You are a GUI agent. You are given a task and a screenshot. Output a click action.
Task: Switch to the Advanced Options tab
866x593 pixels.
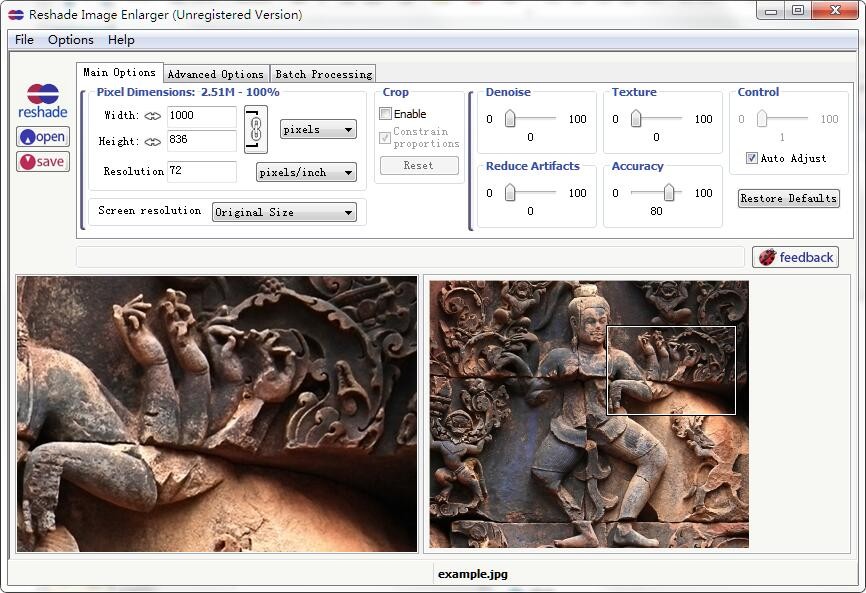coord(215,74)
